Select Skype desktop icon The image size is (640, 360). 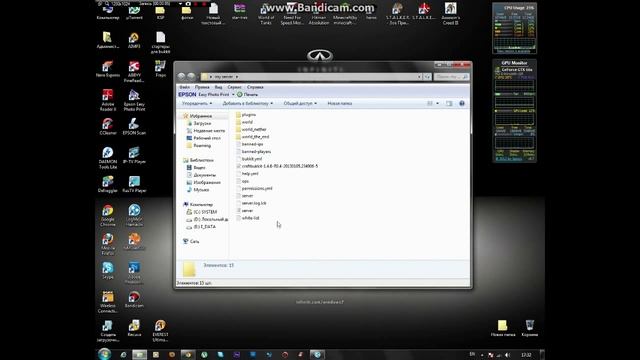(108, 270)
